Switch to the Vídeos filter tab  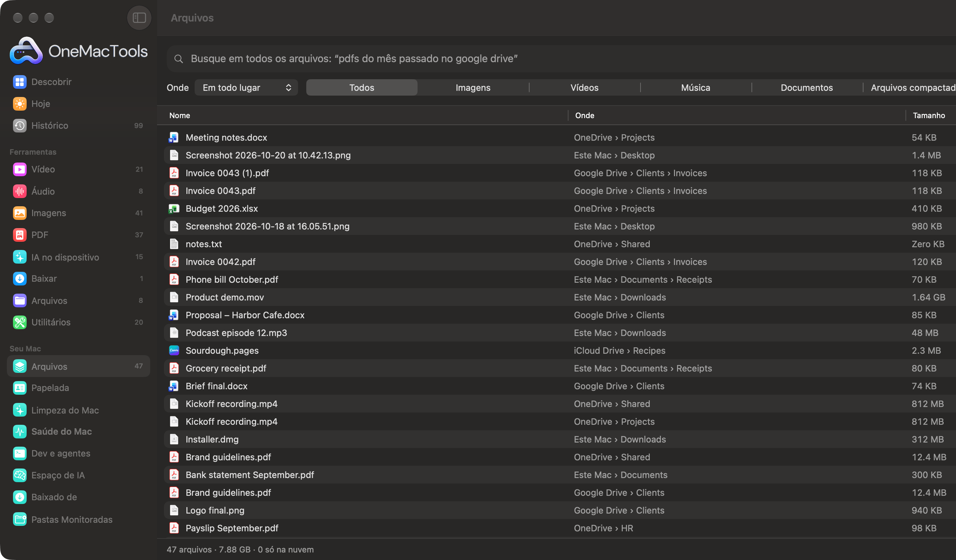pyautogui.click(x=584, y=88)
